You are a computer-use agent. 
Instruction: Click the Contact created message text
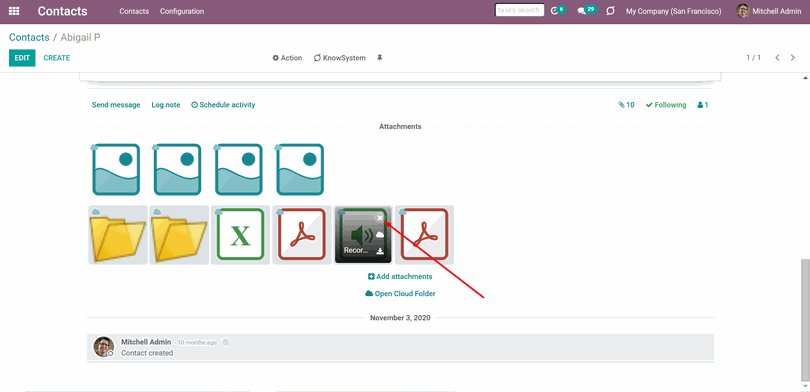pos(147,353)
